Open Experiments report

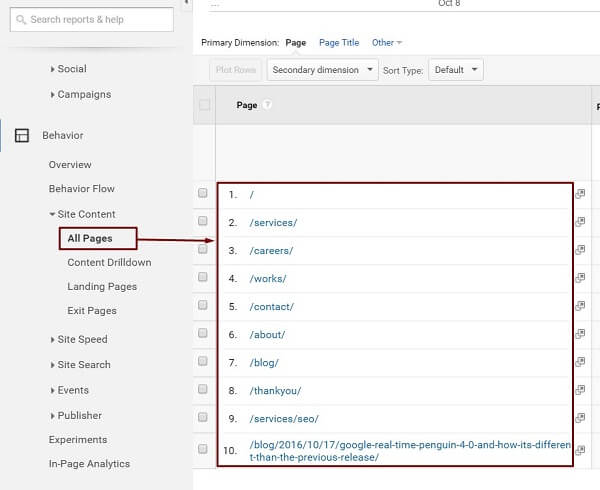pyautogui.click(x=78, y=440)
